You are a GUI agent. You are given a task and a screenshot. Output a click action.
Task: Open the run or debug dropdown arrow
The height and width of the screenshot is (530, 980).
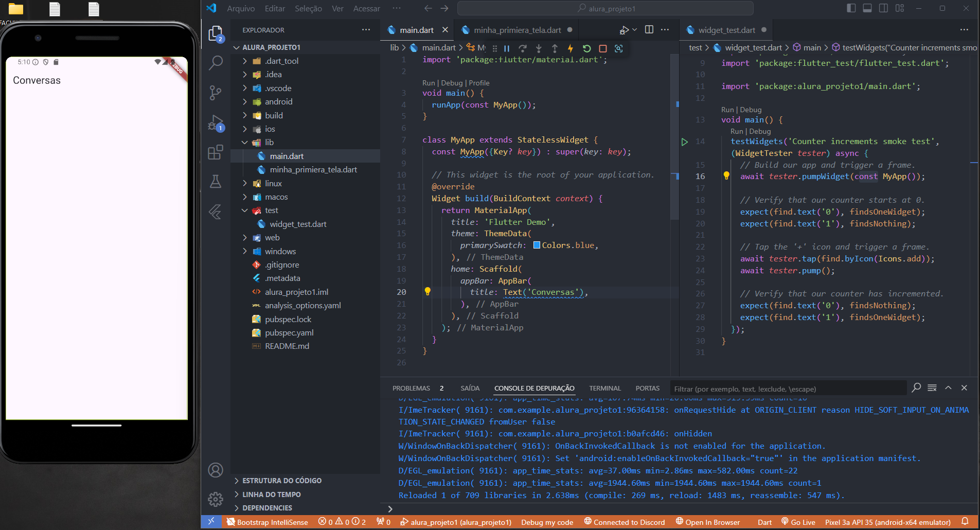635,30
